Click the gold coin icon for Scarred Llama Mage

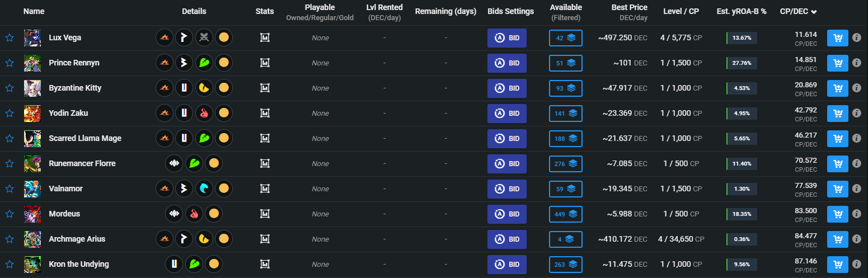[x=223, y=139]
